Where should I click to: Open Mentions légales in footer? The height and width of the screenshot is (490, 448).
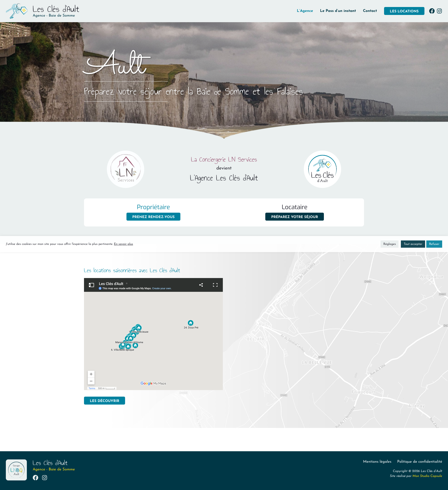[x=377, y=461]
